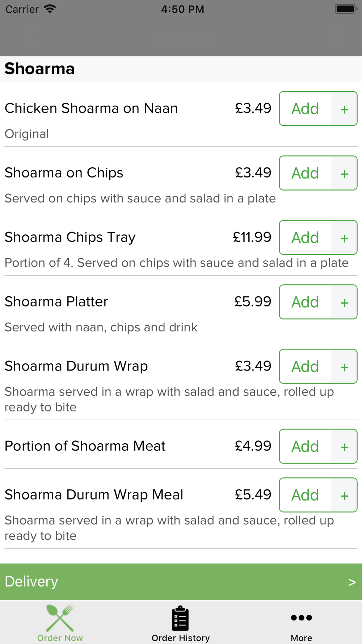Tap plus icon for Shoarma on Chips
This screenshot has height=644, width=362.
click(344, 173)
